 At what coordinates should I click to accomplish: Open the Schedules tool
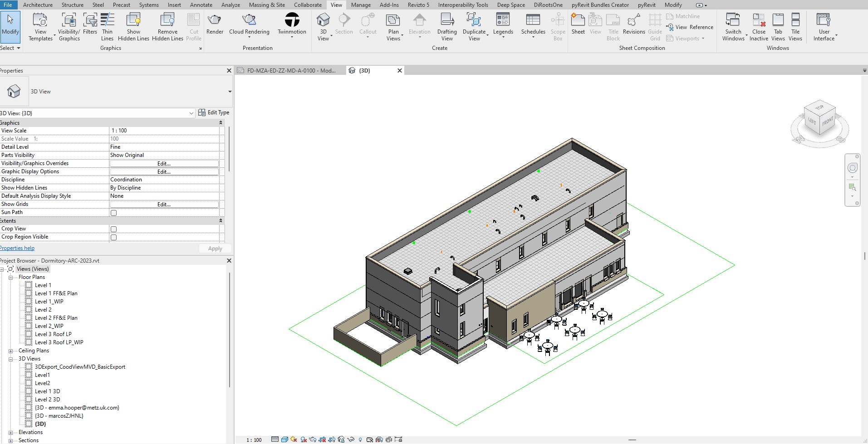533,24
